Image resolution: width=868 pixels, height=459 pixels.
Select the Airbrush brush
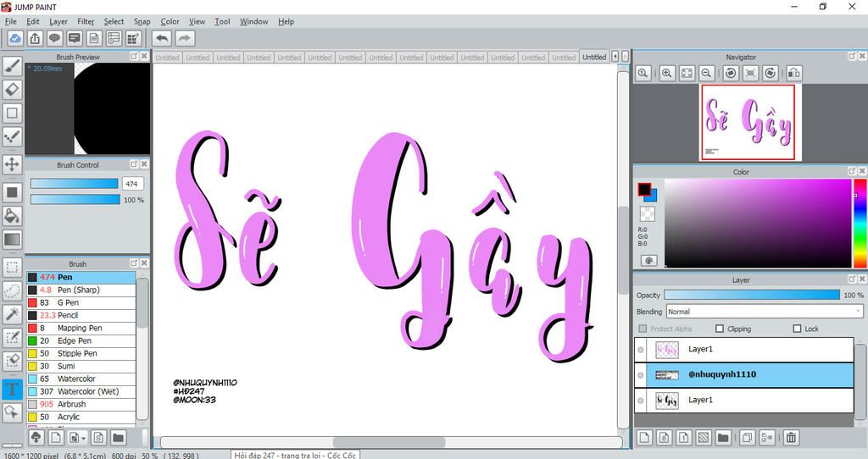coord(81,404)
